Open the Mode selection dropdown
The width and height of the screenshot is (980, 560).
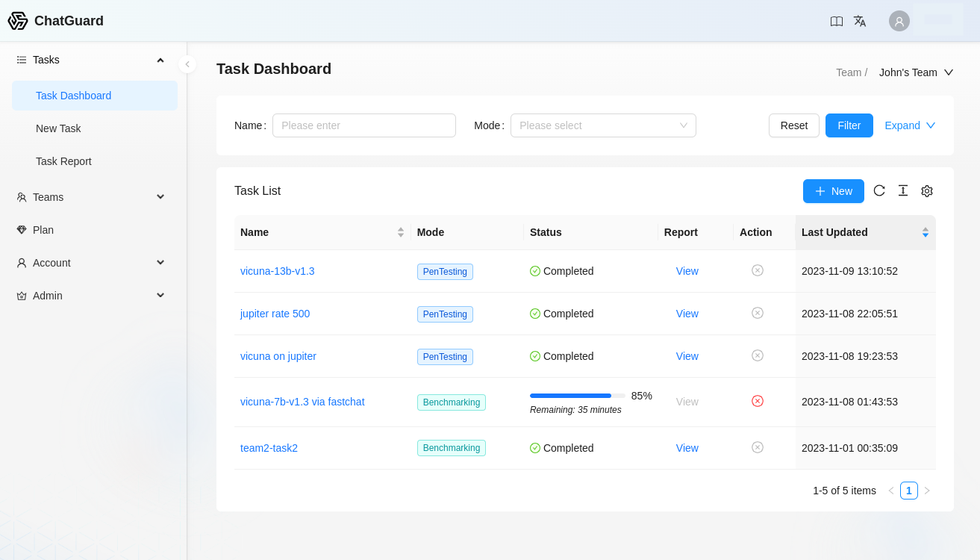(x=603, y=125)
